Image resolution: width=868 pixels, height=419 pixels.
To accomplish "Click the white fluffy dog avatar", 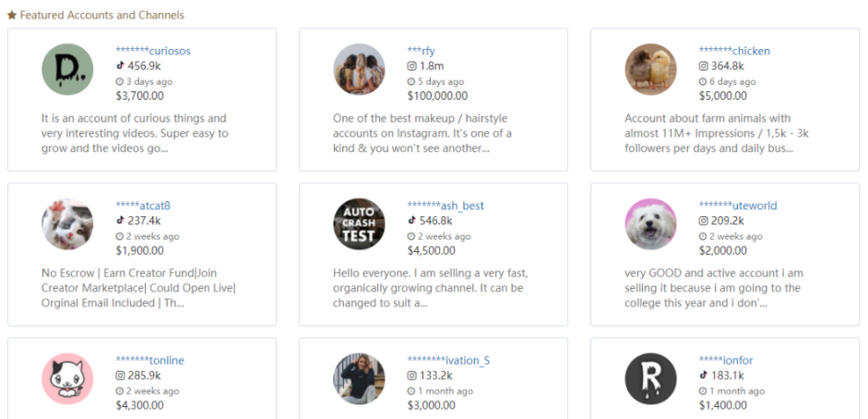I will [650, 224].
